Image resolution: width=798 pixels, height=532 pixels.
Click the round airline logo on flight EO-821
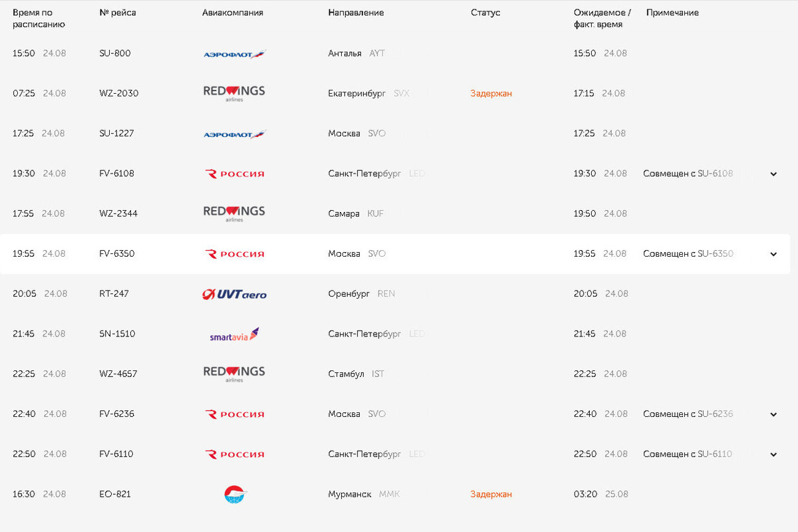pyautogui.click(x=235, y=494)
